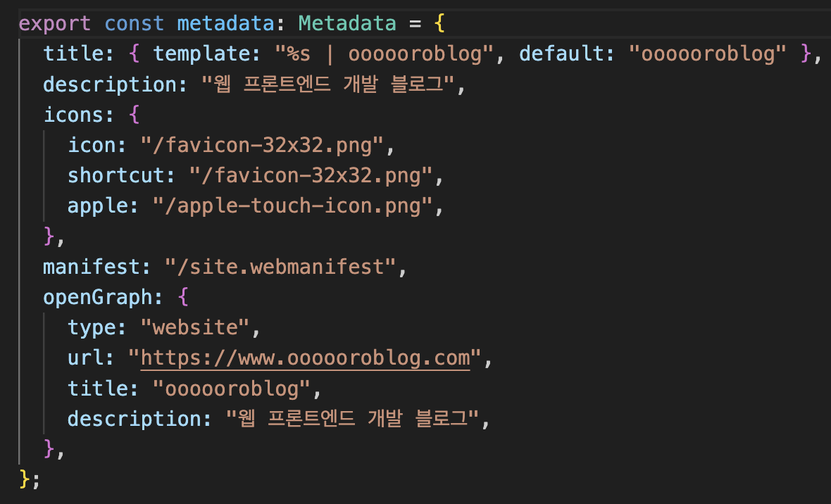Viewport: 831px width, 504px height.
Task: Click the template string "%s | ooooroblog"
Action: tap(385, 54)
